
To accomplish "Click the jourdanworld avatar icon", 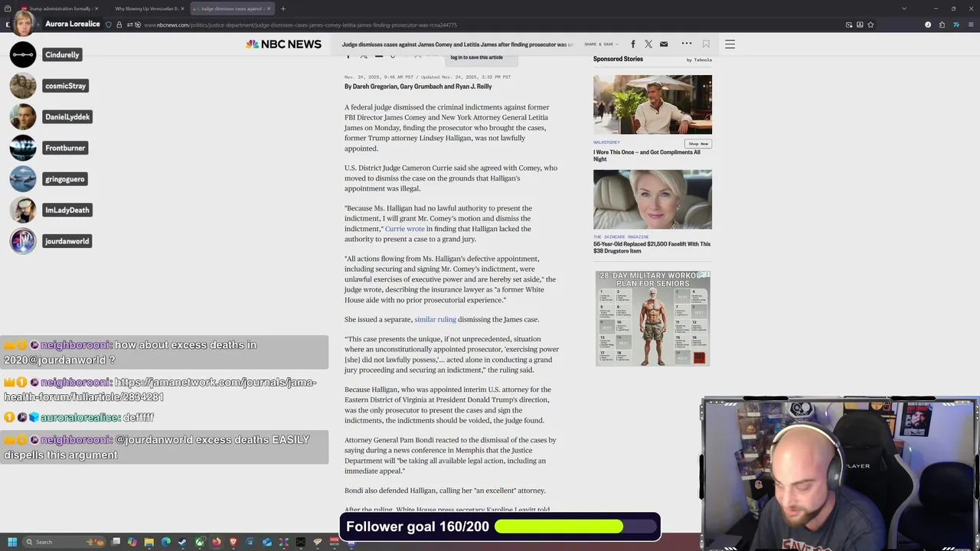I will point(23,241).
